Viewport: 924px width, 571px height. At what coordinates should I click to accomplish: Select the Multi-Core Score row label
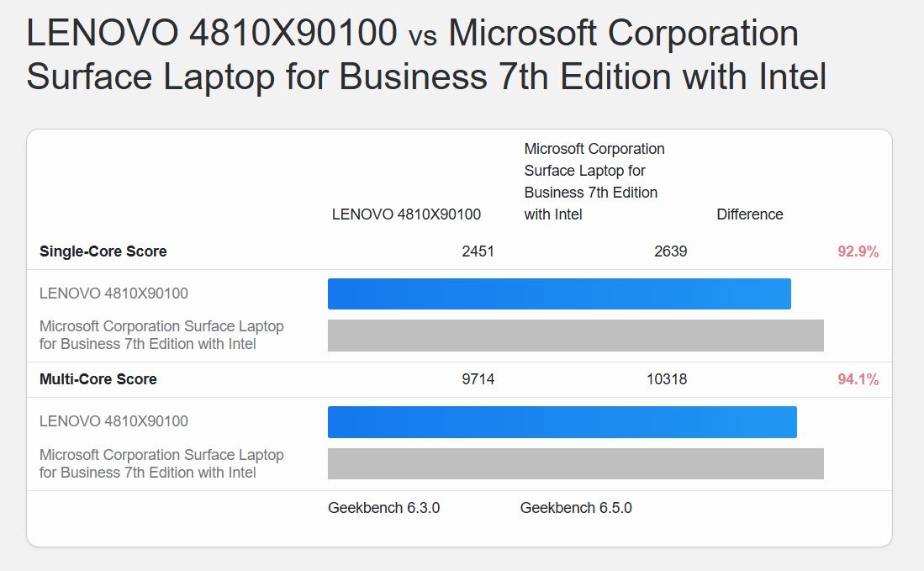coord(98,379)
